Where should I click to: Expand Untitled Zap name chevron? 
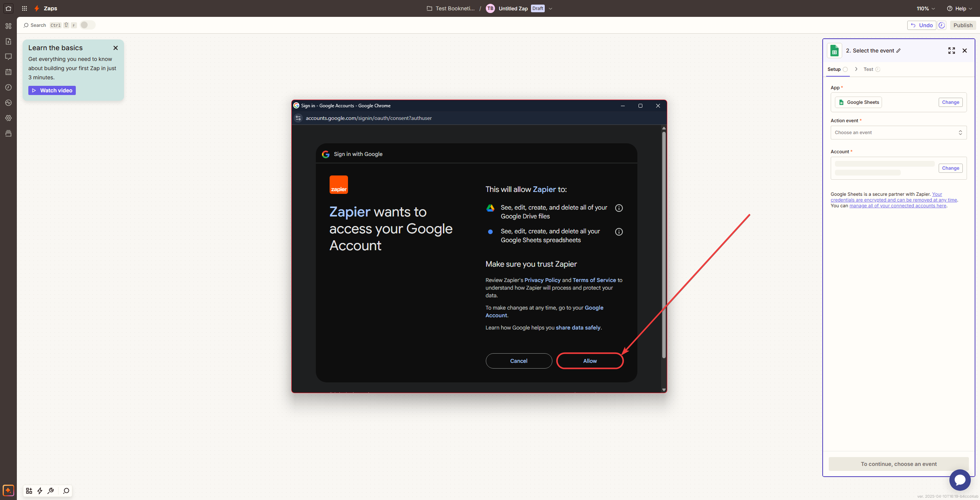pyautogui.click(x=550, y=8)
